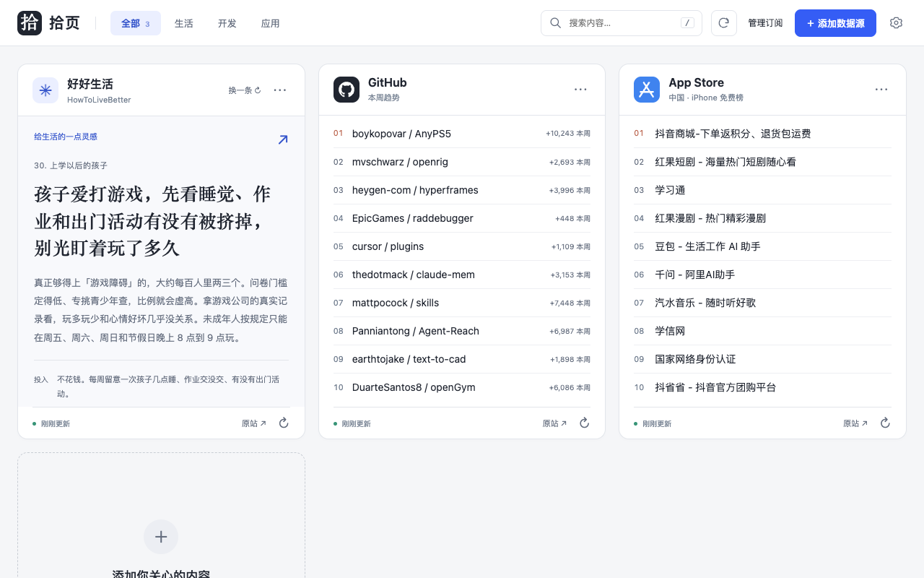Open the EpicGames / raddebugger row

click(462, 218)
